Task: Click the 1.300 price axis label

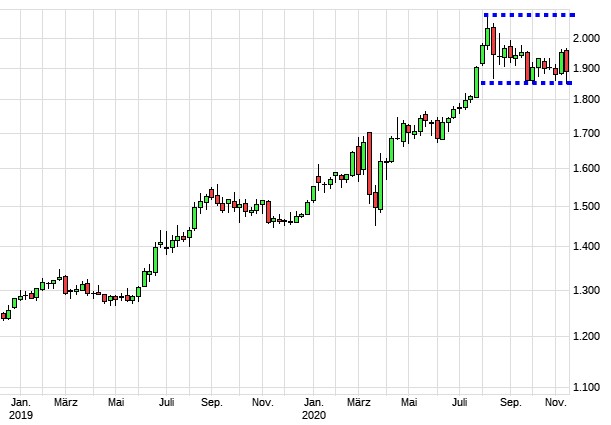Action: [586, 290]
